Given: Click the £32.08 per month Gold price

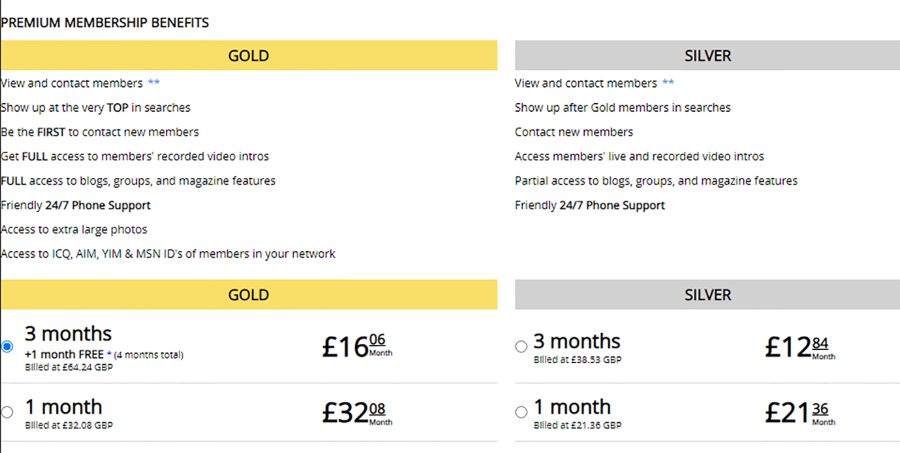Looking at the screenshot, I should [357, 412].
